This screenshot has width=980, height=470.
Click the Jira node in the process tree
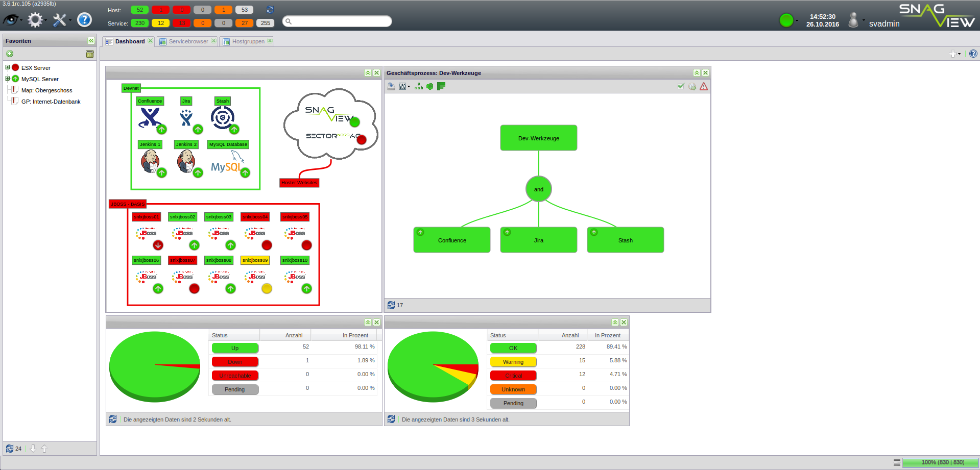[539, 240]
